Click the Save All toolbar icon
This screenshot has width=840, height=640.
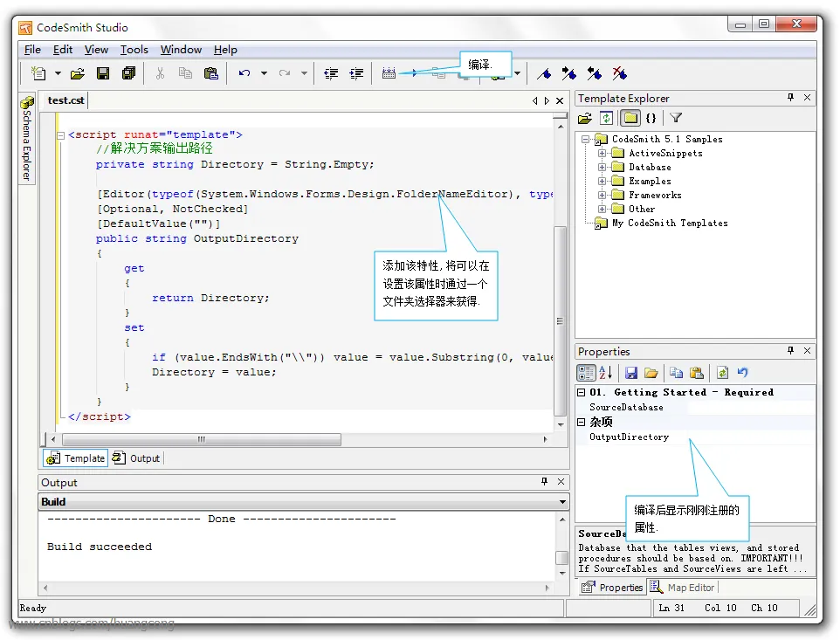[128, 74]
